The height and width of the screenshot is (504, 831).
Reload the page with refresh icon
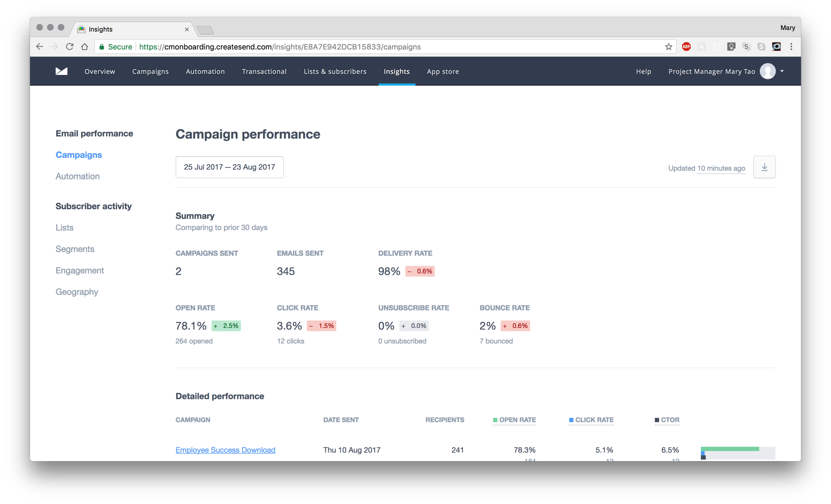tap(69, 47)
